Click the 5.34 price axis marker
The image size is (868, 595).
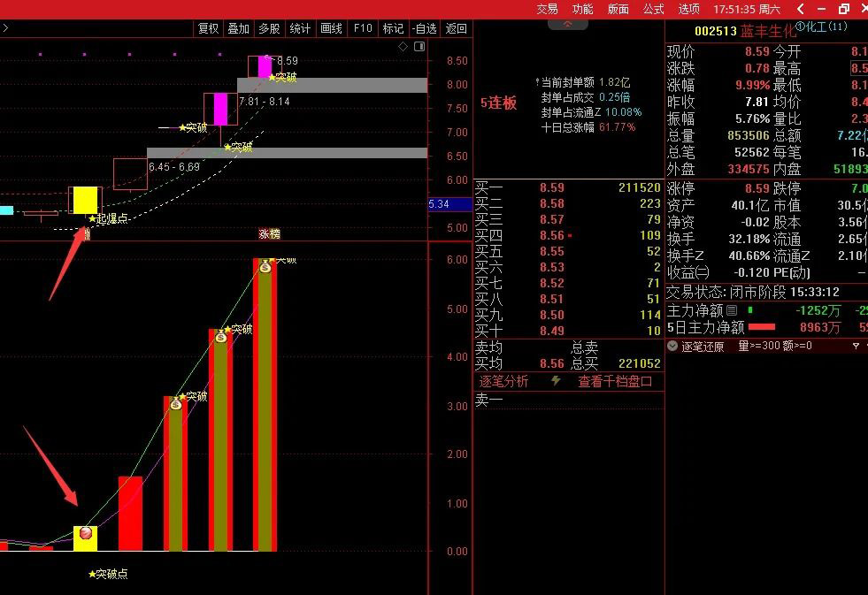pos(449,204)
